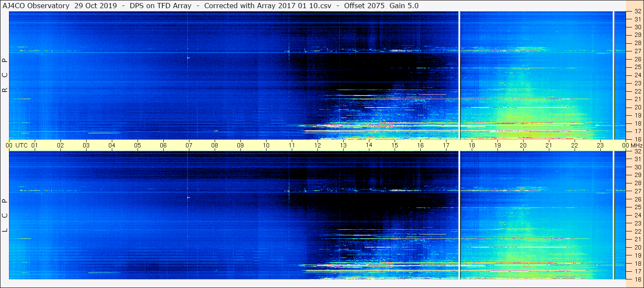The width and height of the screenshot is (644, 288).
Task: Select the 15 hour marker on the UTC axis
Action: click(x=395, y=145)
